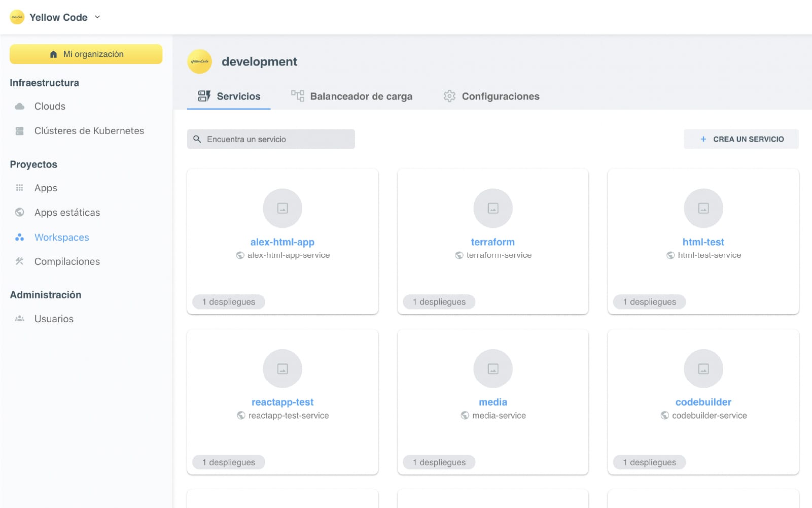Image resolution: width=812 pixels, height=508 pixels.
Task: Open the codebuilder service link
Action: tap(703, 402)
